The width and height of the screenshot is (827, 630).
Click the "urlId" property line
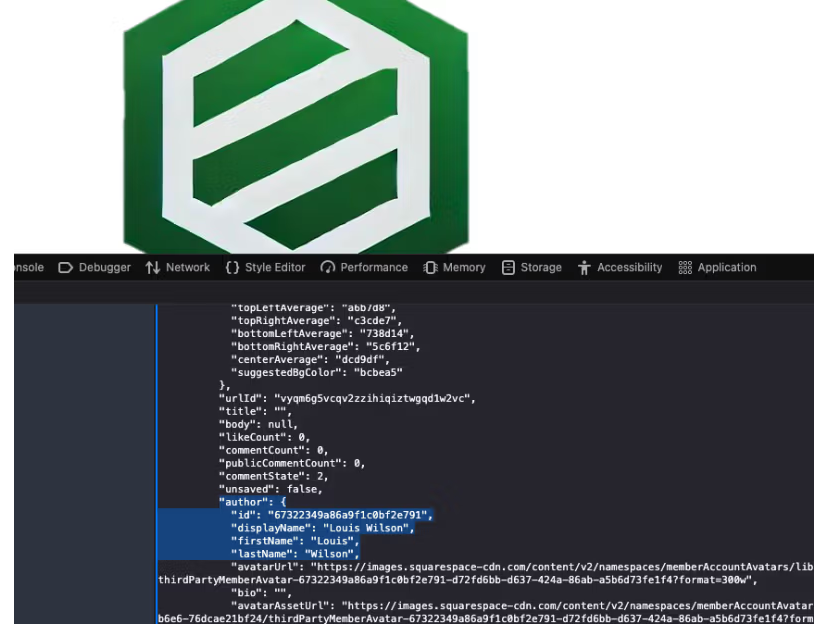346,398
